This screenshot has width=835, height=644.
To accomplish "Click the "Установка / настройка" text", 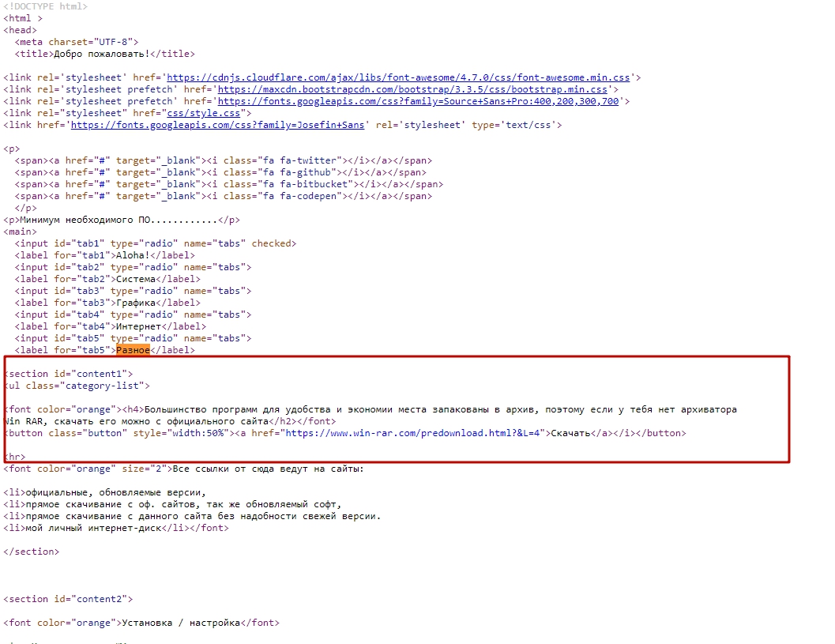I will 180,623.
